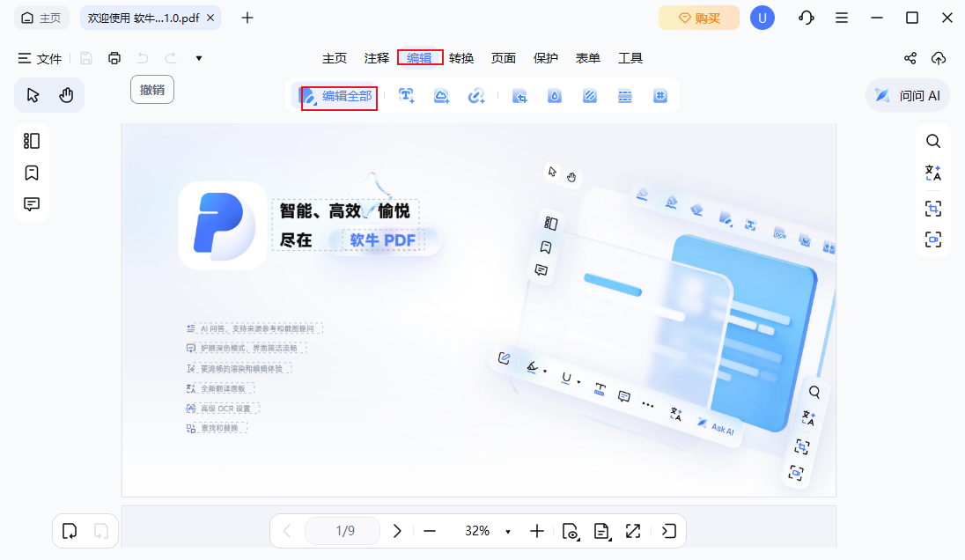Enter full screen mode

(633, 530)
